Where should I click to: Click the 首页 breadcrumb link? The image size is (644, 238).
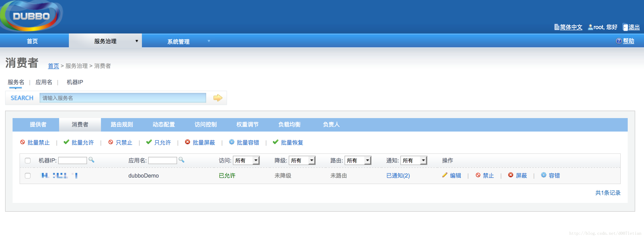point(53,66)
